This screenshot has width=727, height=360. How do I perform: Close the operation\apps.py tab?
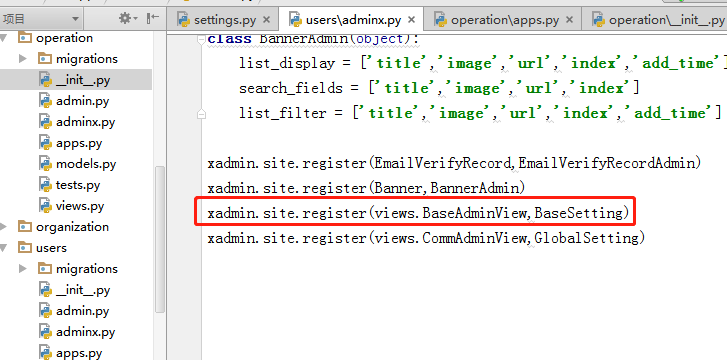pyautogui.click(x=570, y=20)
